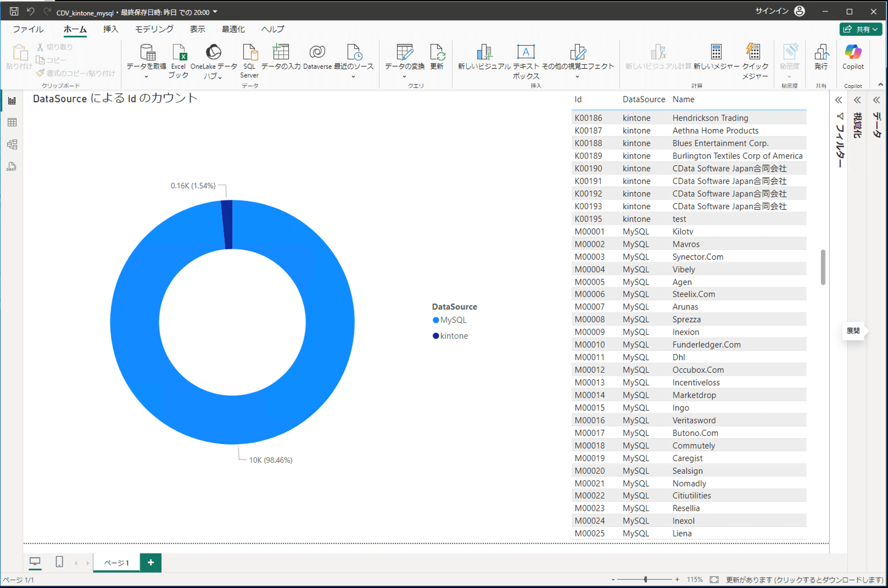Image resolution: width=888 pixels, height=588 pixels.
Task: Publish the report (発行)
Action: 821,57
